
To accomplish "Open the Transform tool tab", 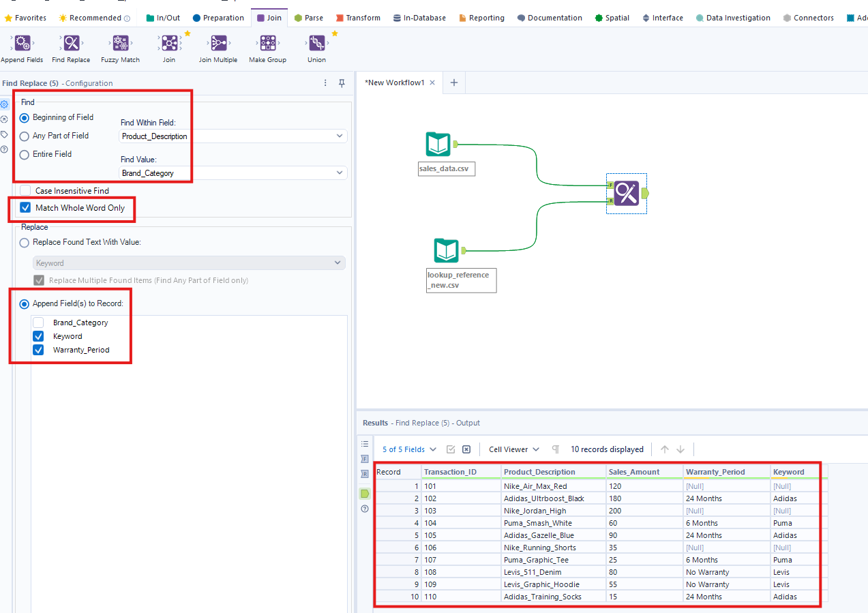I will 357,18.
